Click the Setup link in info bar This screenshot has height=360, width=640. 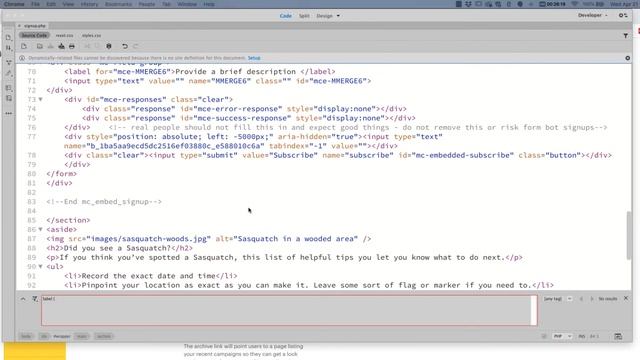click(x=254, y=58)
